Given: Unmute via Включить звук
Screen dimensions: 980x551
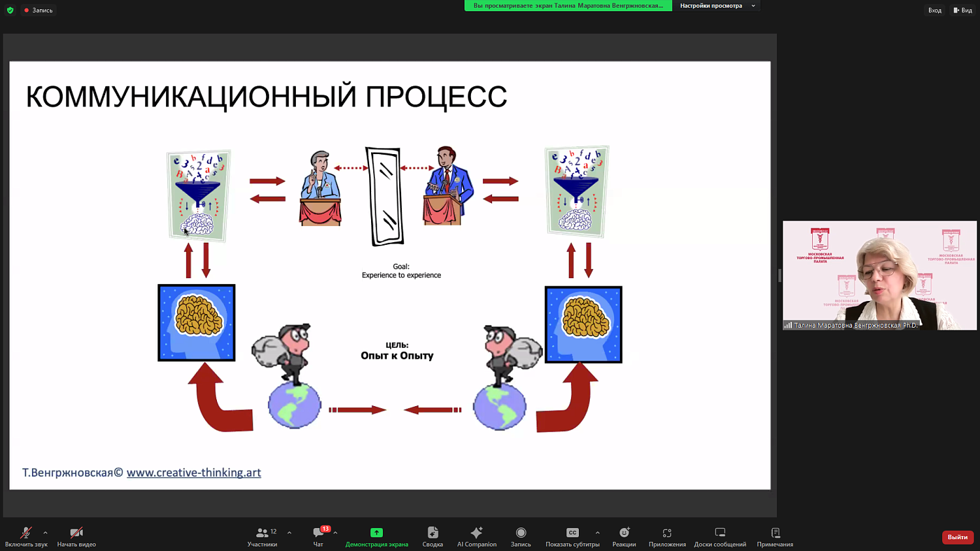Looking at the screenshot, I should coord(26,535).
